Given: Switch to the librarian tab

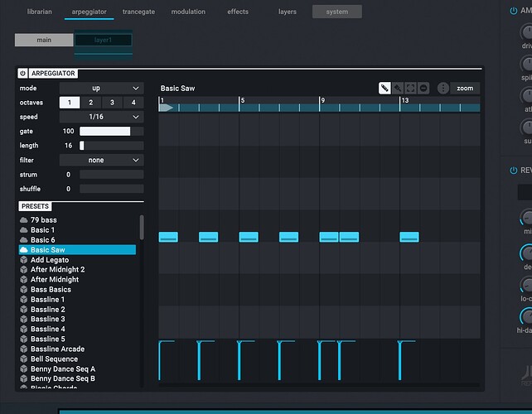Looking at the screenshot, I should point(39,12).
